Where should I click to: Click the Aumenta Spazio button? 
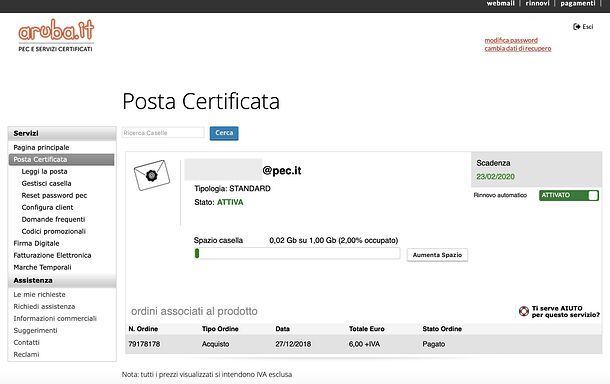pyautogui.click(x=437, y=255)
